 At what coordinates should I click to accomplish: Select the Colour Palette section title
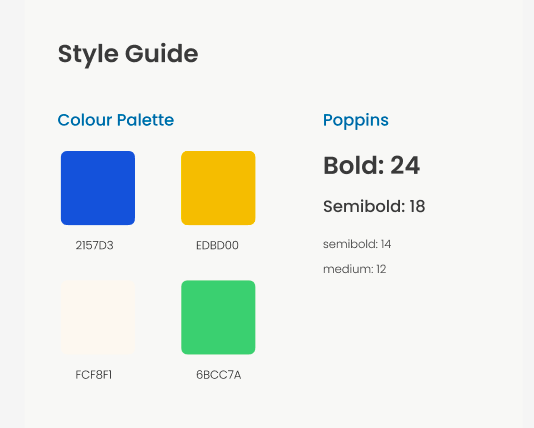click(x=116, y=120)
